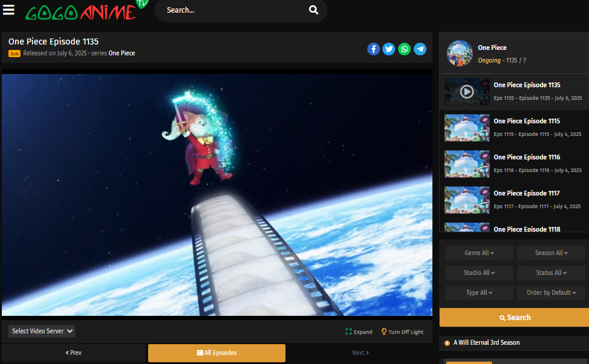Open Type All dropdown
Image resolution: width=589 pixels, height=364 pixels.
click(479, 292)
